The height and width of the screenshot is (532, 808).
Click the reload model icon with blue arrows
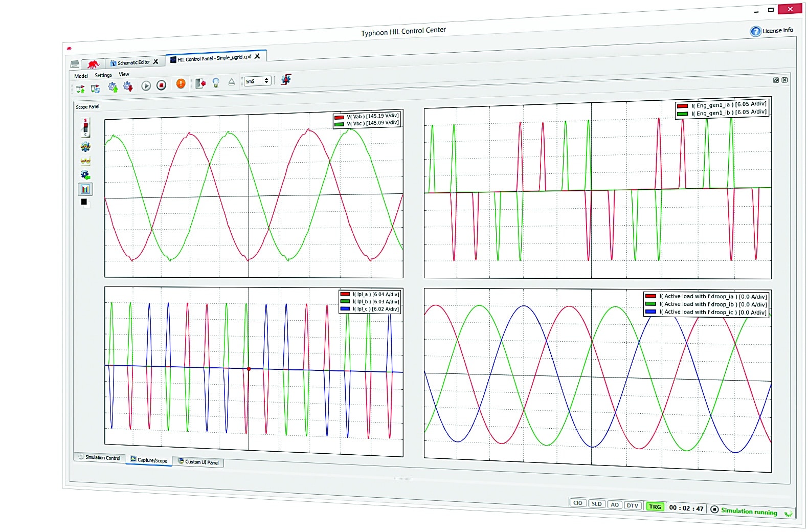[x=95, y=88]
